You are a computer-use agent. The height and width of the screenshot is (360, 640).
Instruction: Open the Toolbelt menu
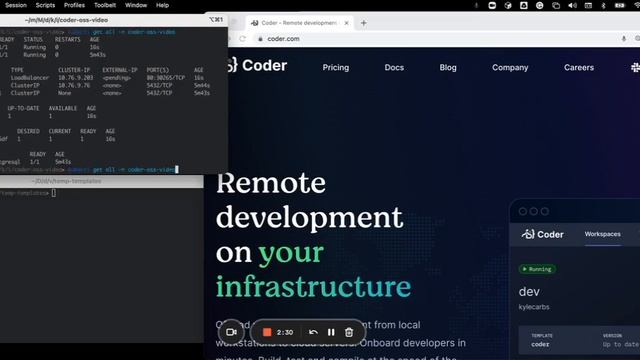click(x=105, y=5)
